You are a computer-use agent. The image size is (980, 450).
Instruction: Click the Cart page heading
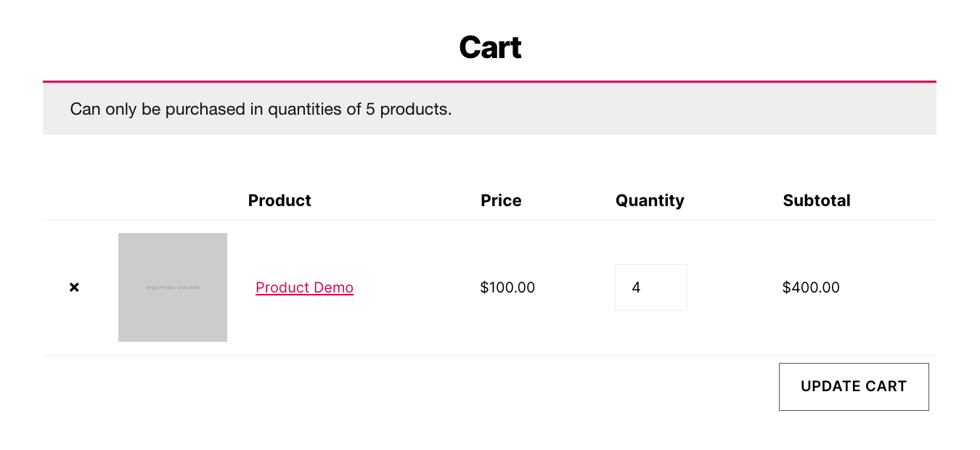click(490, 48)
